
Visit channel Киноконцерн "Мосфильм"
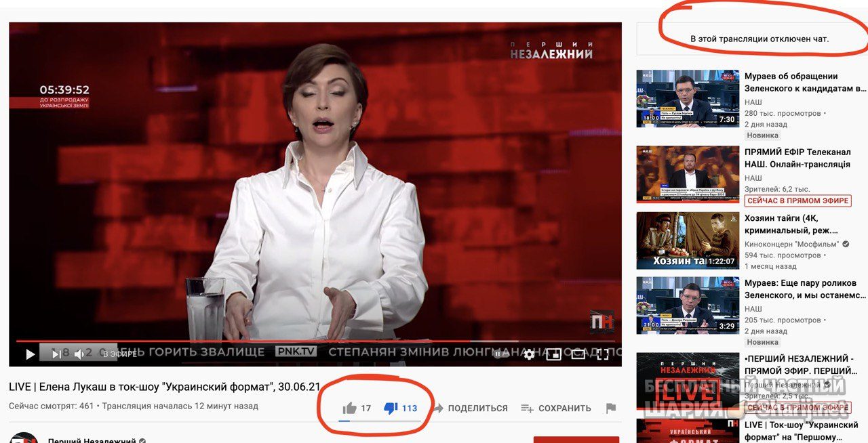tap(791, 244)
